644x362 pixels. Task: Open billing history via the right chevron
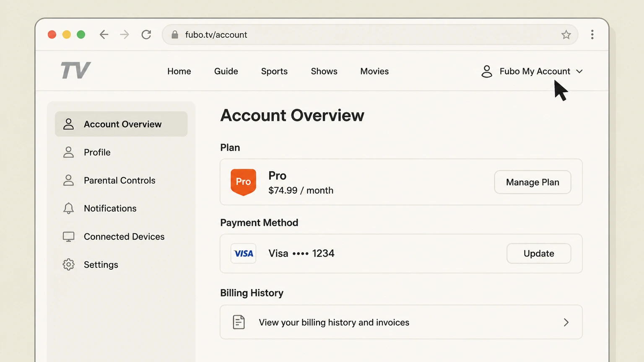(566, 322)
